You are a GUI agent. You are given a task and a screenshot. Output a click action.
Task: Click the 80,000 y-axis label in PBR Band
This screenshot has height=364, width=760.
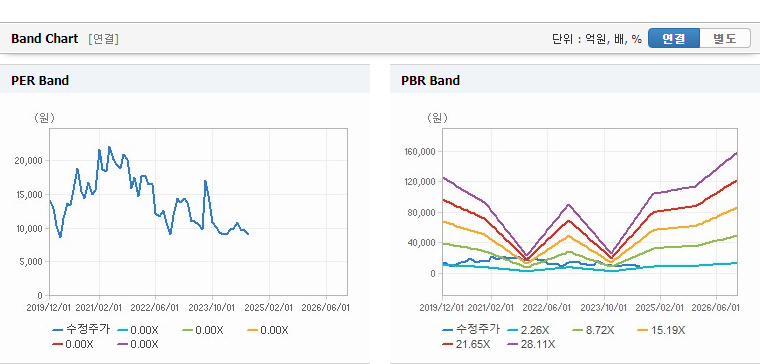coord(422,213)
